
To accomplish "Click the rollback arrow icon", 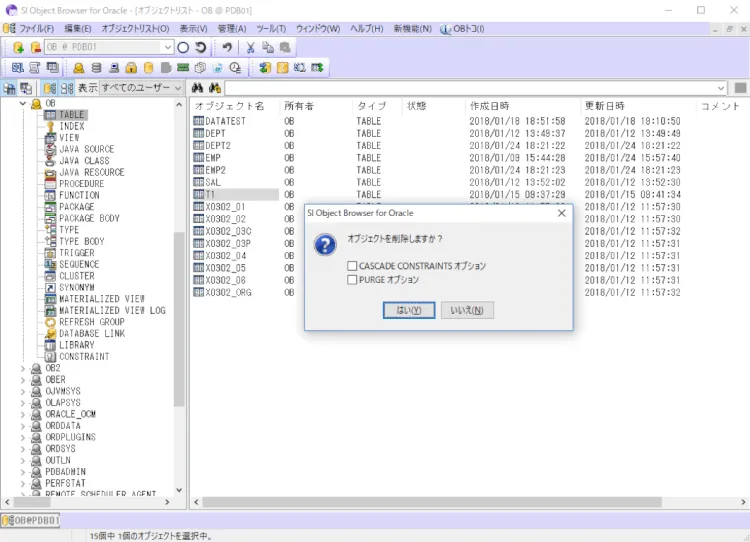I will pos(201,47).
